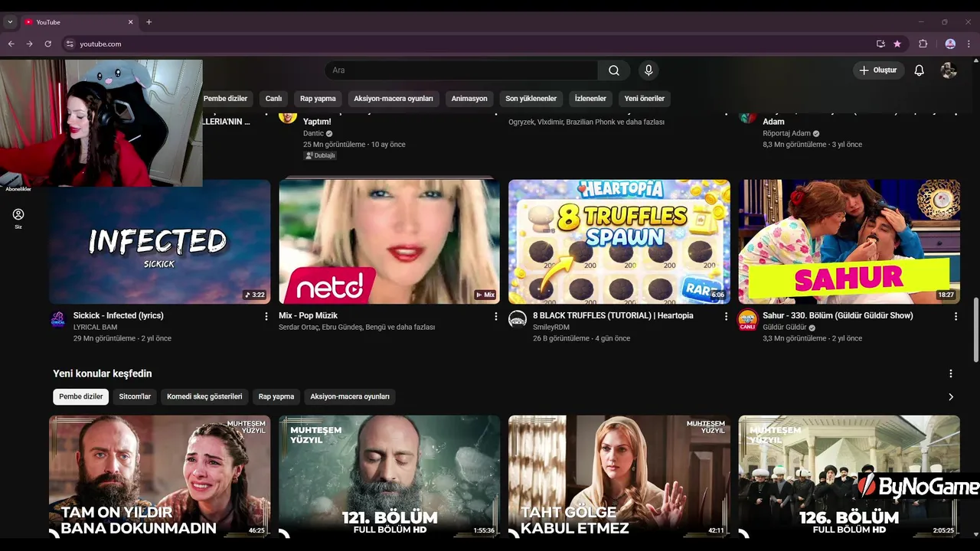Play the INFECTED Sickick thumbnail

(160, 242)
